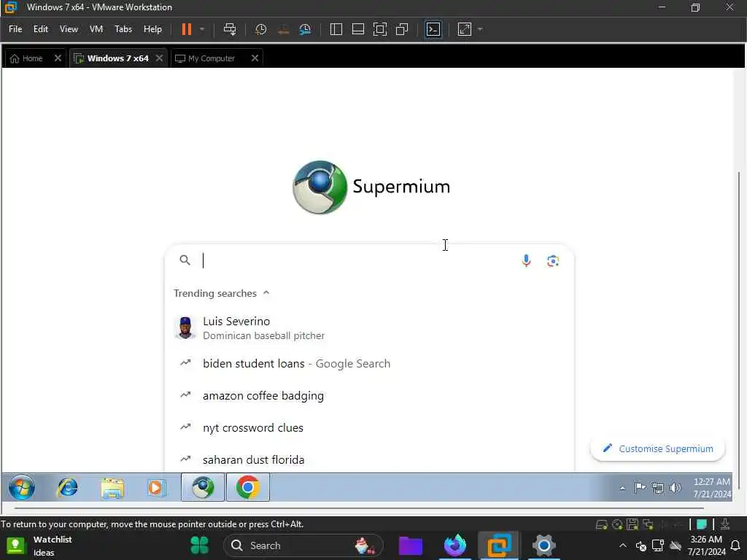Select the Luis Severino suggestion

[x=369, y=328]
